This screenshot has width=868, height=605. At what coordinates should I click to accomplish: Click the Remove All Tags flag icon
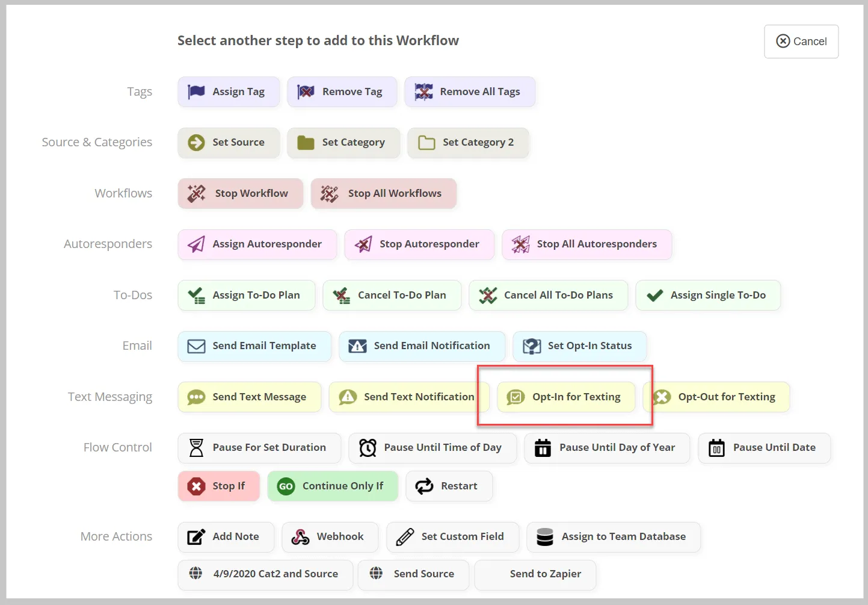tap(423, 92)
